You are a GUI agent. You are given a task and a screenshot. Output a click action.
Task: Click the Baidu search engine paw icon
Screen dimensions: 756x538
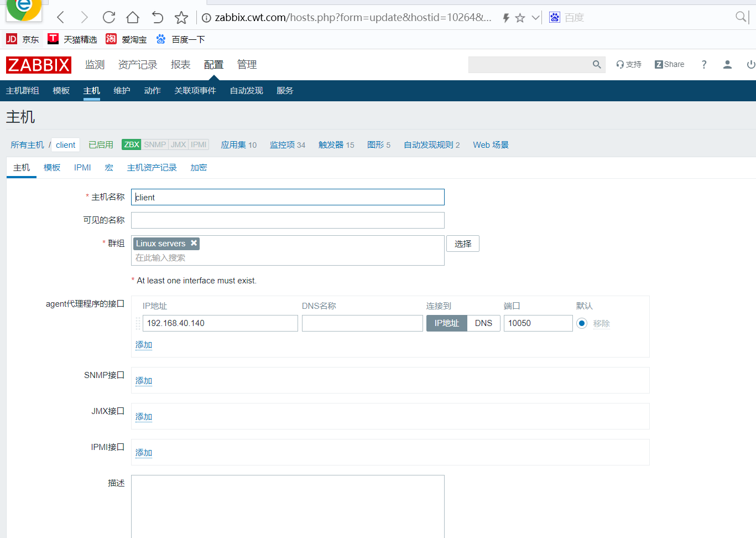point(555,18)
